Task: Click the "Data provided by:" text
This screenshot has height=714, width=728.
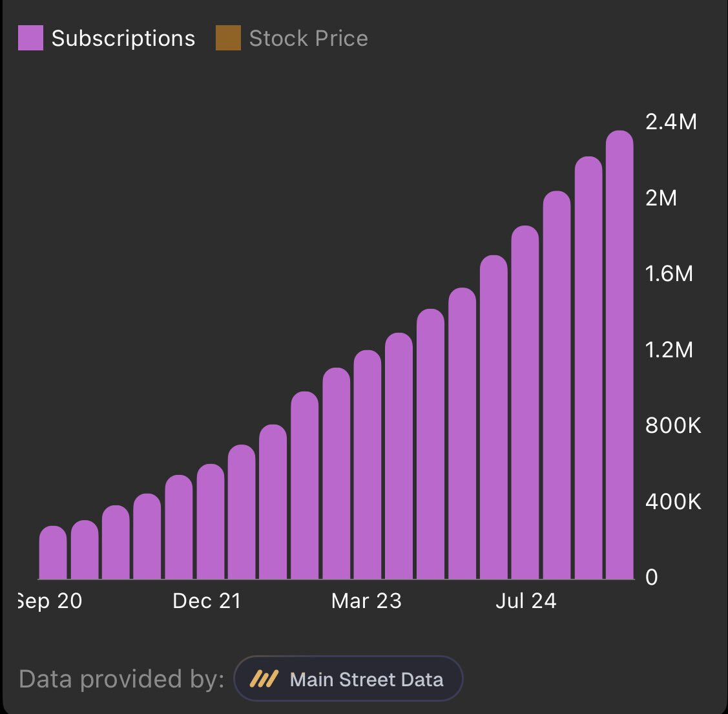Action: pyautogui.click(x=121, y=679)
